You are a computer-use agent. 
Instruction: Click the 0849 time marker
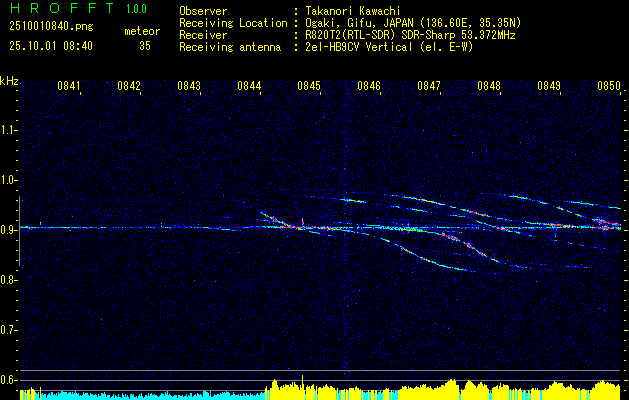pyautogui.click(x=549, y=86)
